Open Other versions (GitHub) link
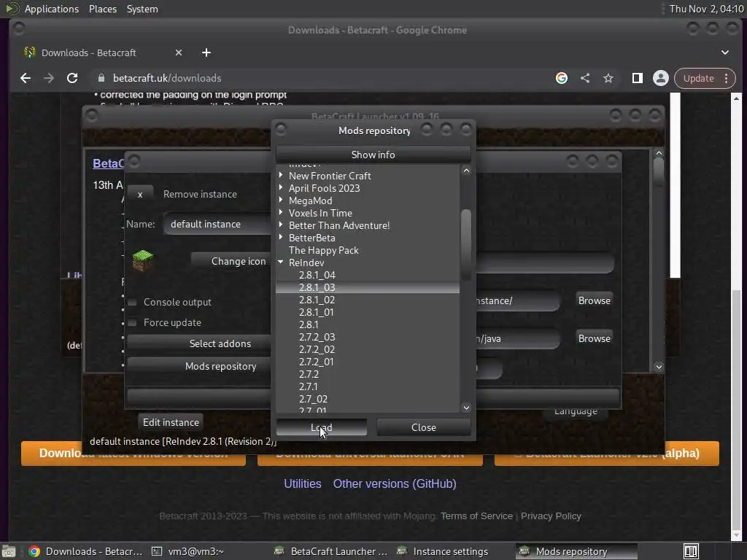The width and height of the screenshot is (747, 560). click(395, 484)
